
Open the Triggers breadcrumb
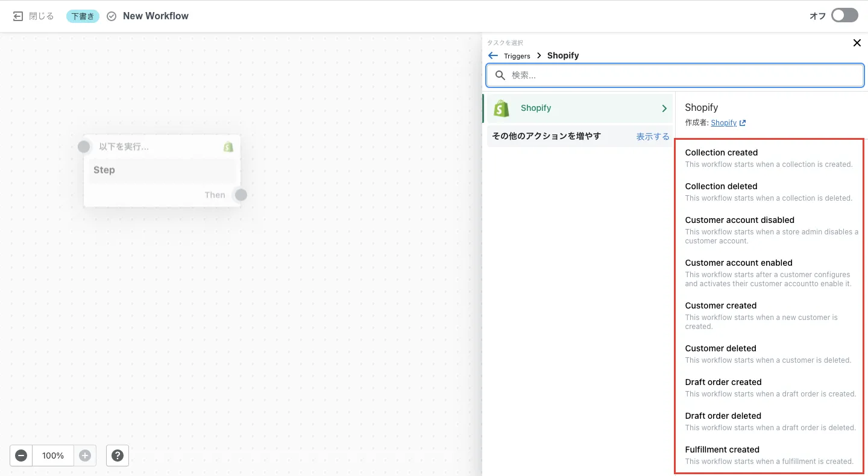[x=517, y=56]
